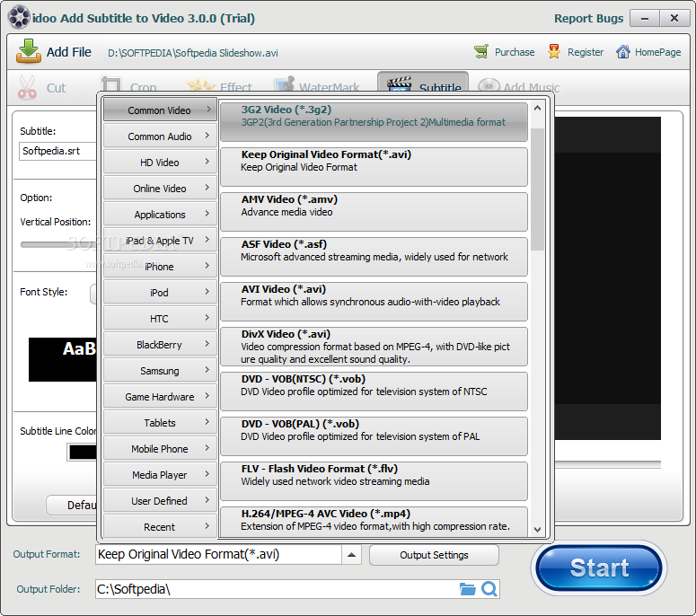Image resolution: width=696 pixels, height=616 pixels.
Task: Choose DVD - VOB(PAL) format
Action: 374,436
